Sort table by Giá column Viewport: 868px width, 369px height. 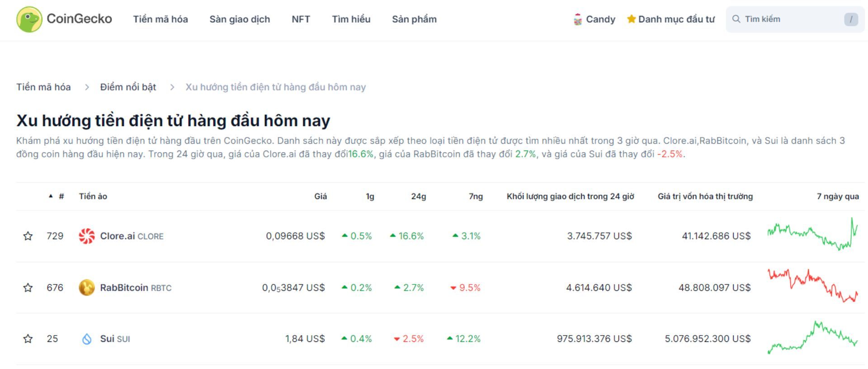click(321, 196)
